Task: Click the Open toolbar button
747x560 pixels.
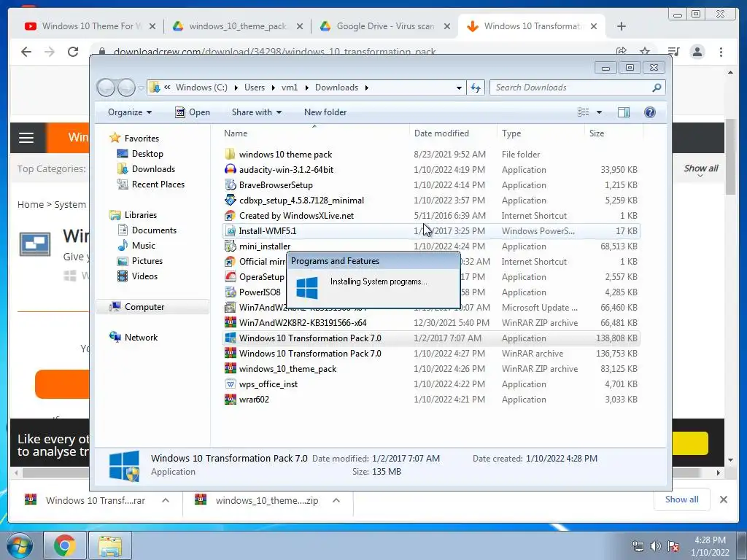Action: pos(193,112)
